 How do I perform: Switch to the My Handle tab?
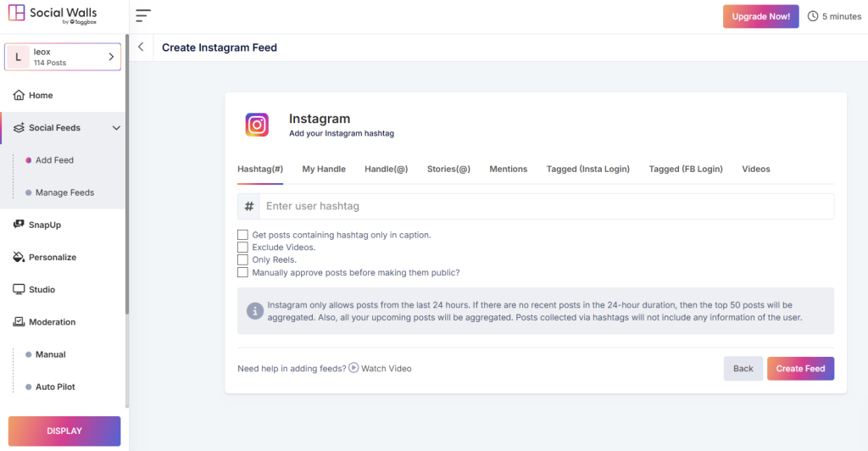click(x=324, y=169)
